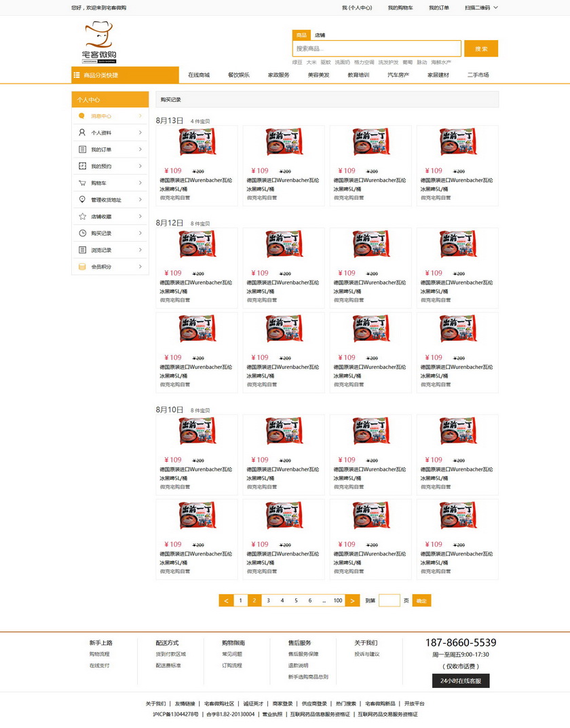Switch search to 商品 tab
The image size is (570, 728).
coord(301,35)
